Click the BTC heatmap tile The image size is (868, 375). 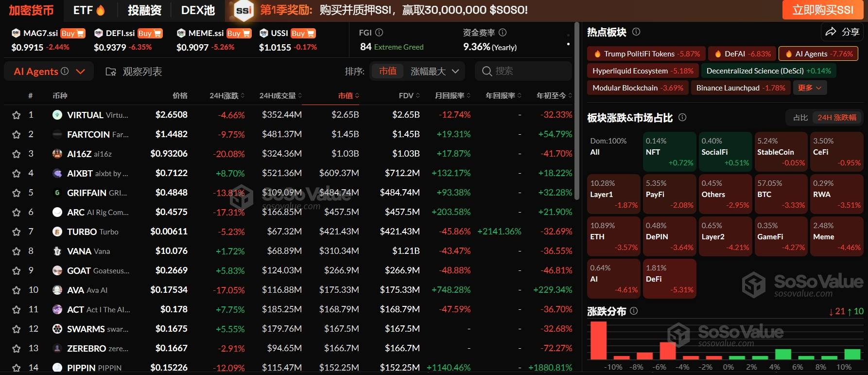[x=781, y=194]
